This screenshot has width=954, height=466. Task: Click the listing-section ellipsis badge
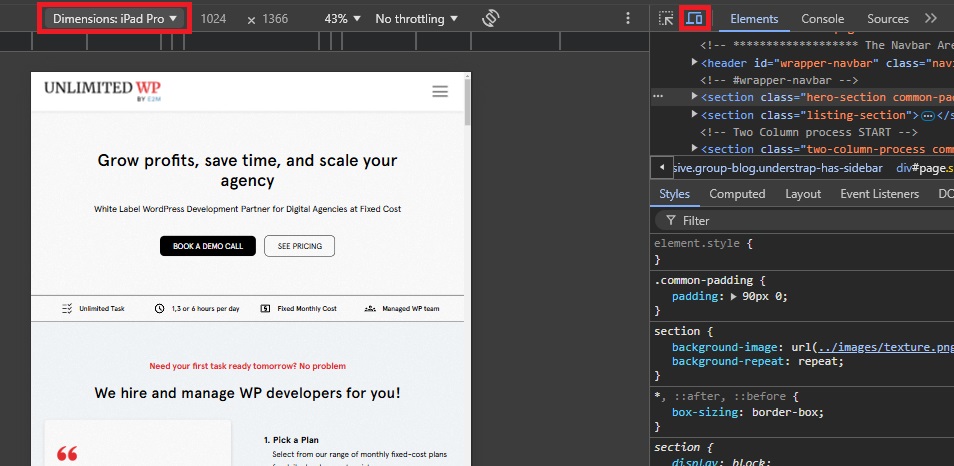click(928, 115)
